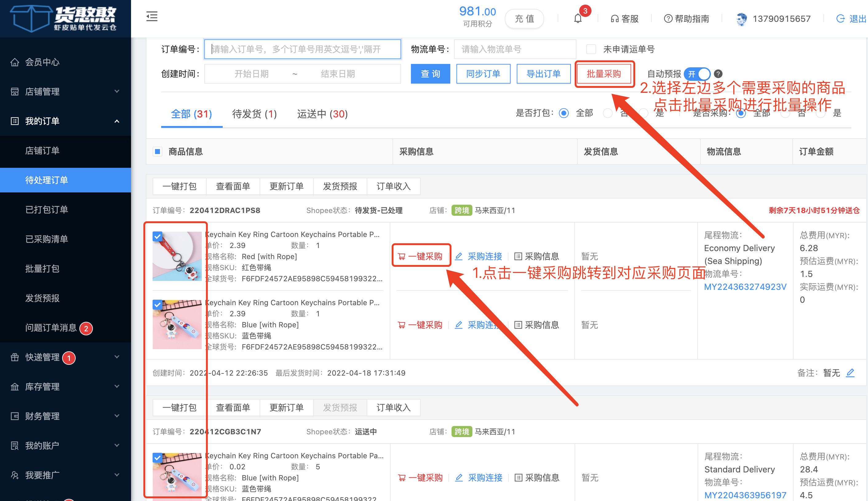The image size is (868, 501).
Task: Click the 批量采购 button
Action: coord(604,74)
